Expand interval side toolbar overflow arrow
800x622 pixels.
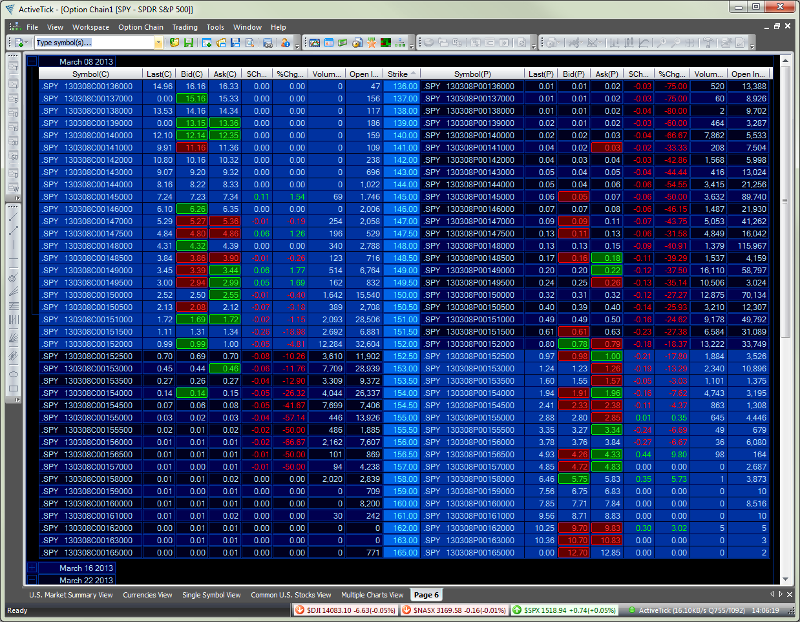pyautogui.click(x=17, y=198)
